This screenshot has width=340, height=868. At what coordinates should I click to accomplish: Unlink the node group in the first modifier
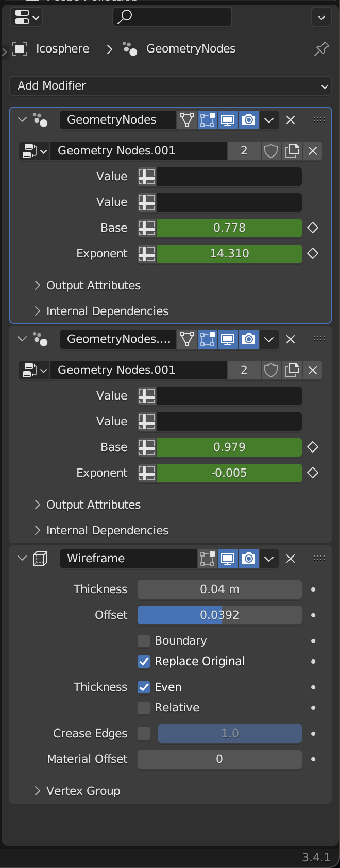(313, 151)
